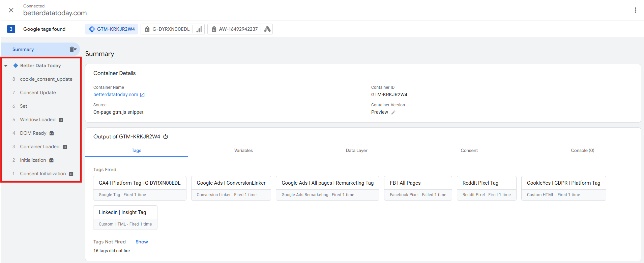
Task: Open the three-dot more options menu
Action: point(636,10)
